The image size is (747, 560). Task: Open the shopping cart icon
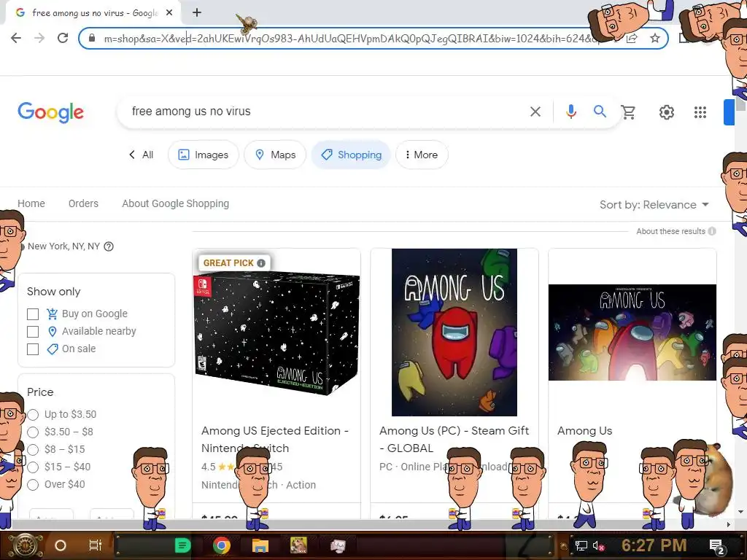coord(628,112)
